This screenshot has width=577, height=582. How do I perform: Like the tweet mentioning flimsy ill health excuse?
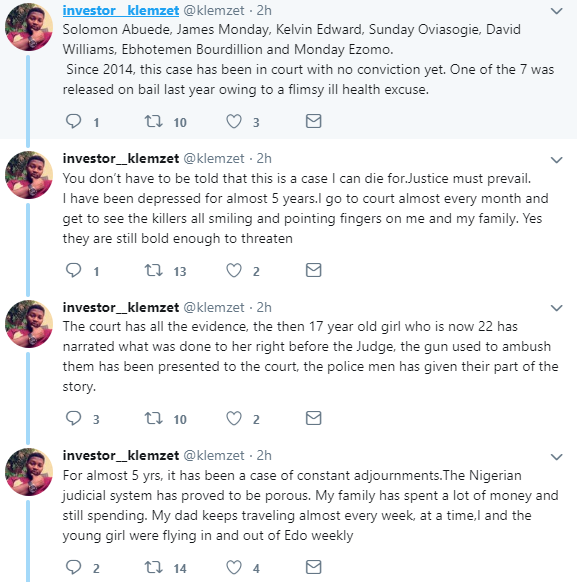[234, 121]
